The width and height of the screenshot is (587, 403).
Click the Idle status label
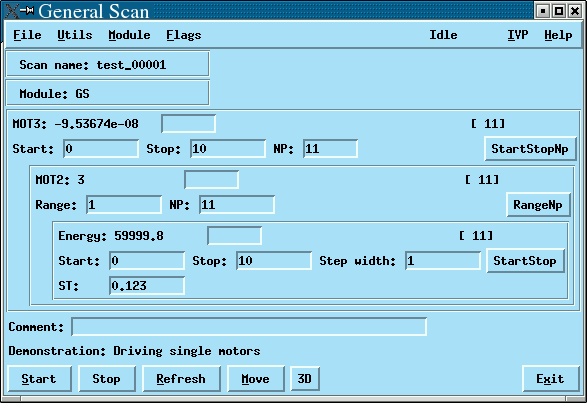point(443,35)
